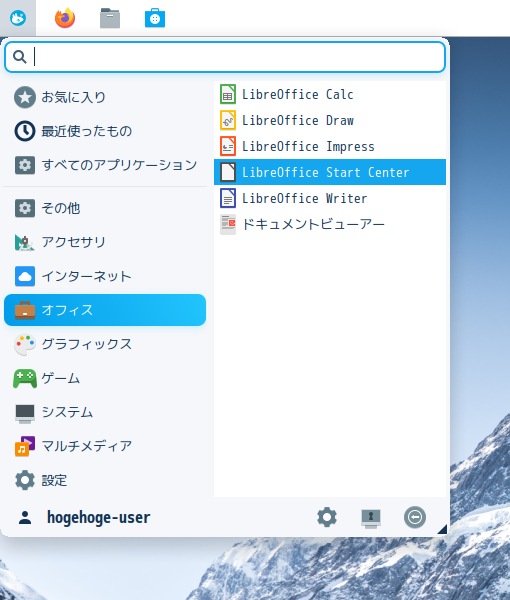Click the clock recent-items icon

(x=25, y=131)
